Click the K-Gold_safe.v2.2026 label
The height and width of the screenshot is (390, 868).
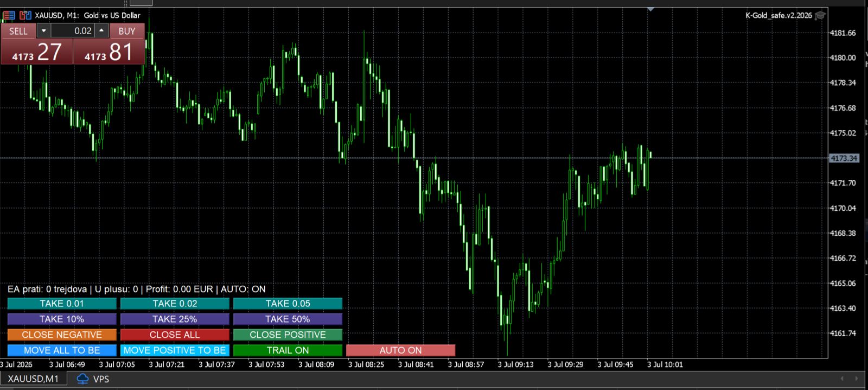778,15
